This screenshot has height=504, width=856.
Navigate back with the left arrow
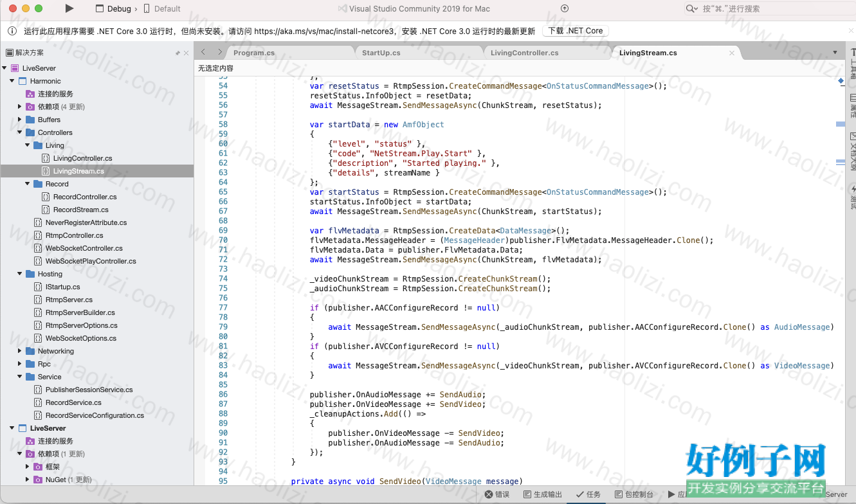click(x=203, y=52)
